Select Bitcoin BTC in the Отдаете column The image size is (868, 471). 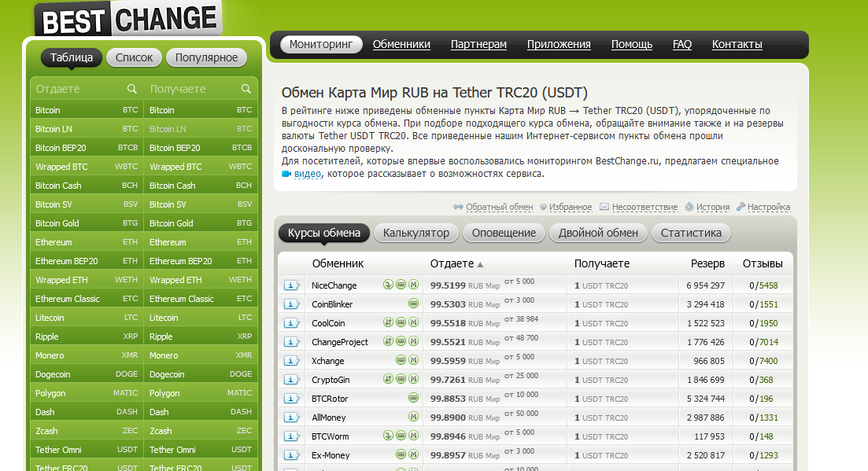[87, 110]
